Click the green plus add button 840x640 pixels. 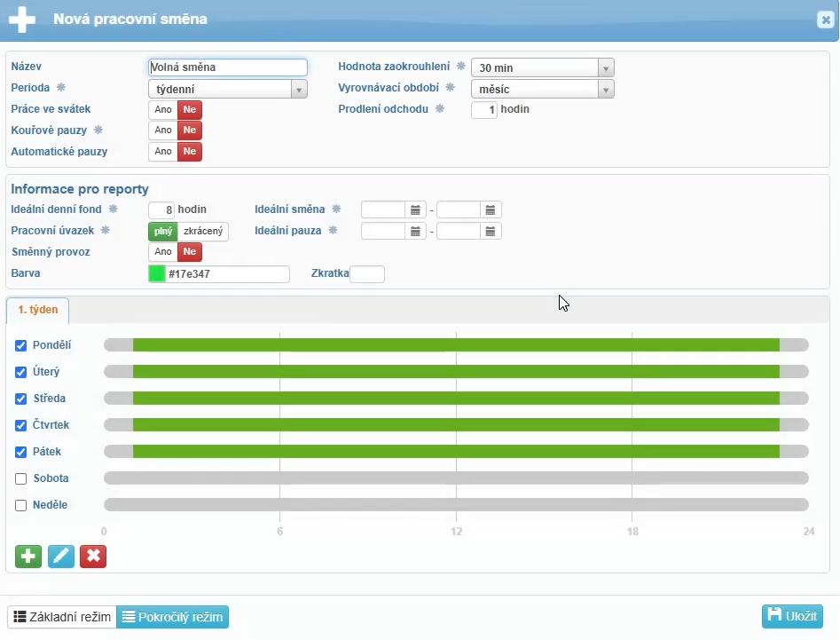pos(28,557)
